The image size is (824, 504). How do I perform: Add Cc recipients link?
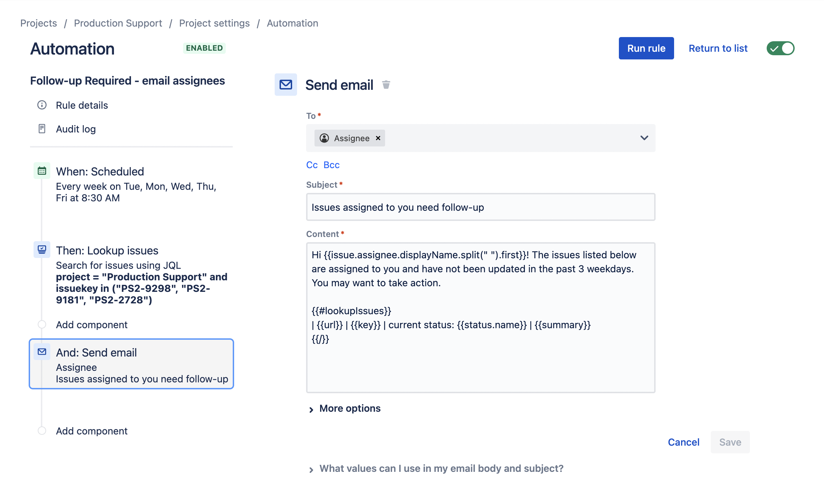[x=312, y=165]
